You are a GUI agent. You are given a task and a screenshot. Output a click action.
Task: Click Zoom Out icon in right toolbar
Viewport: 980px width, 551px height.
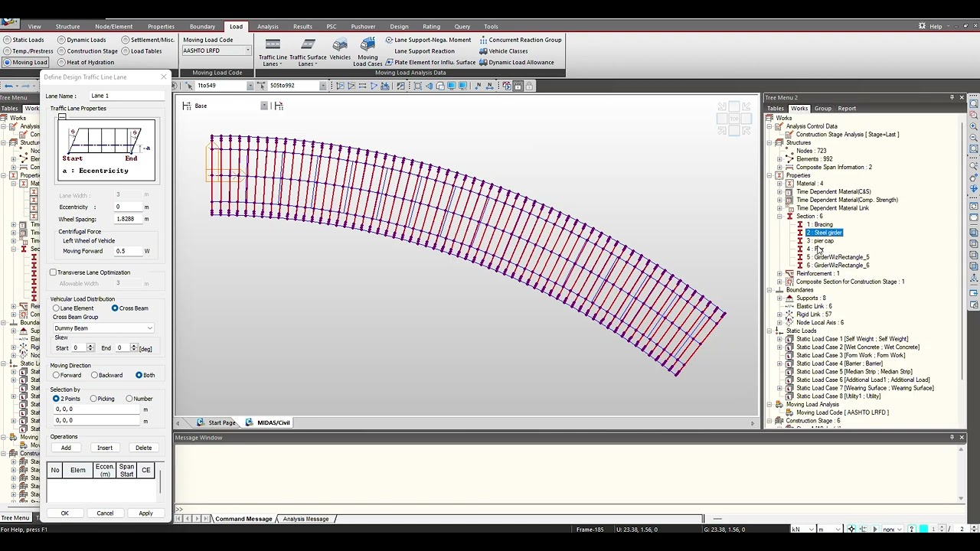pyautogui.click(x=974, y=137)
